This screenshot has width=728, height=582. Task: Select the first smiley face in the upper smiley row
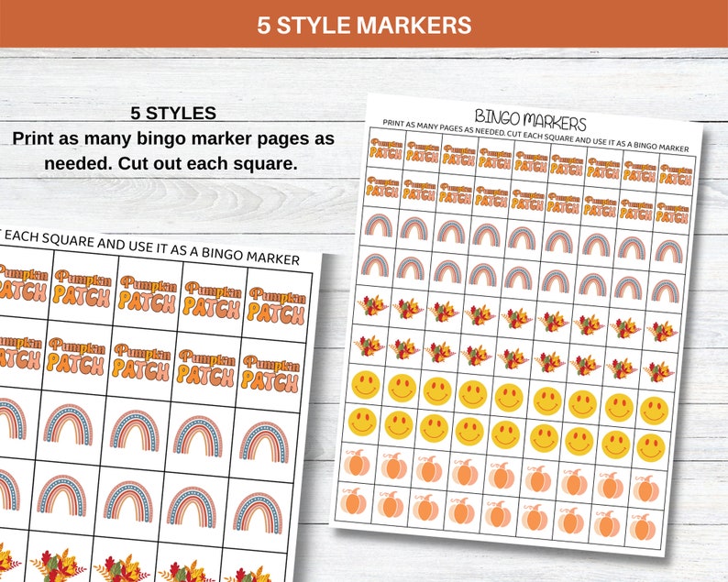pyautogui.click(x=366, y=385)
